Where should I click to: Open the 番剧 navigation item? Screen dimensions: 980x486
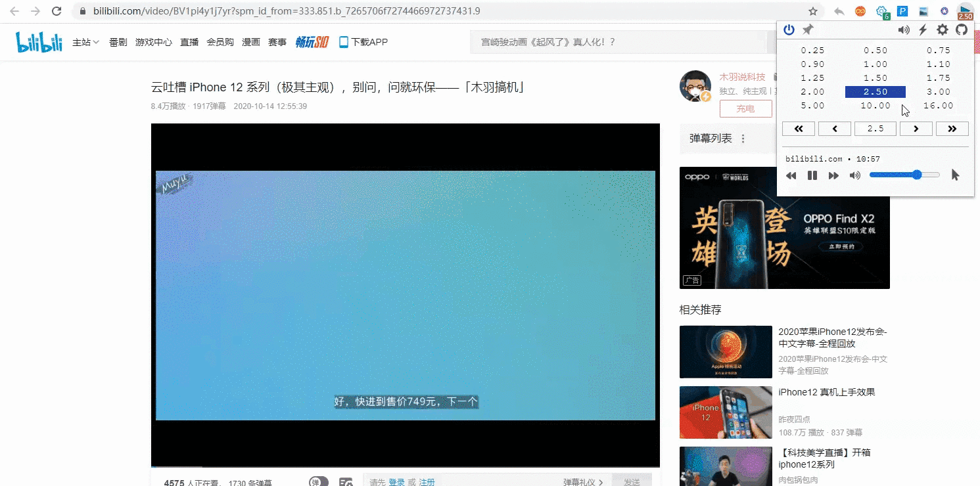[118, 42]
